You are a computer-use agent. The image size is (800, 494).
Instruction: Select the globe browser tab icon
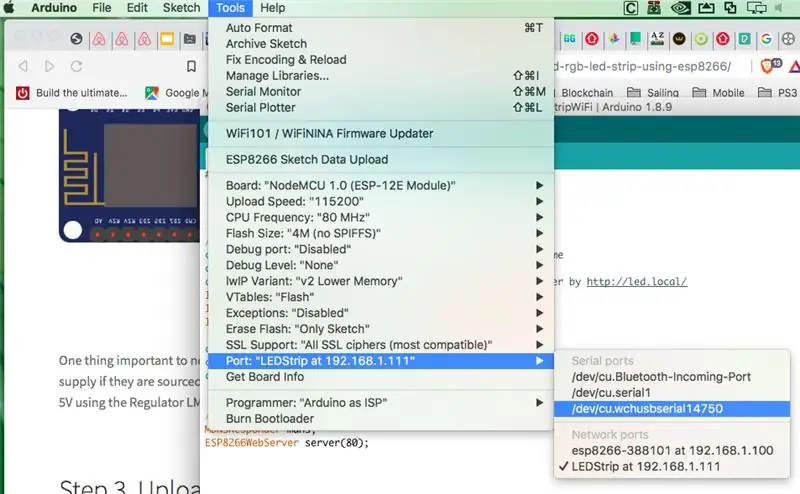(77, 39)
